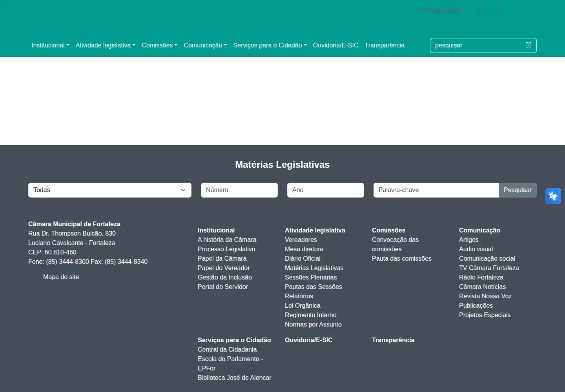Open the Diário Oficial link
Viewport: 565px width, 392px height.
coord(303,258)
